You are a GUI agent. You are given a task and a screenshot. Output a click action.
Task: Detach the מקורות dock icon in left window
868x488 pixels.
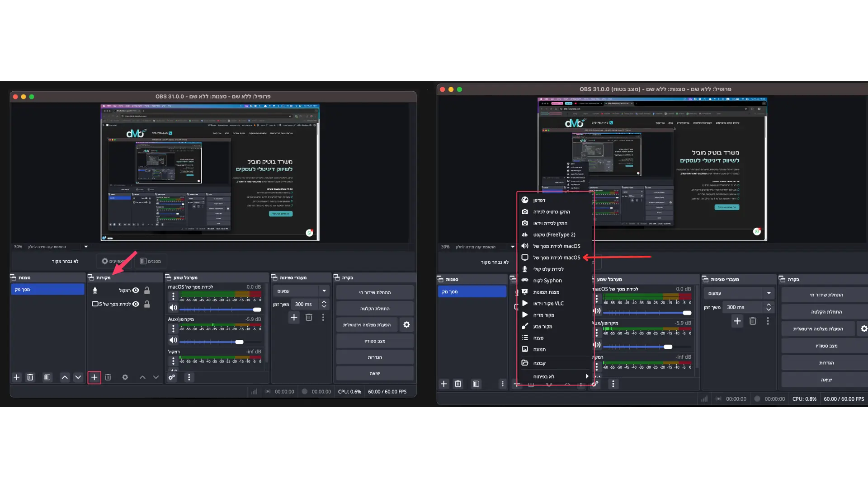click(x=91, y=277)
